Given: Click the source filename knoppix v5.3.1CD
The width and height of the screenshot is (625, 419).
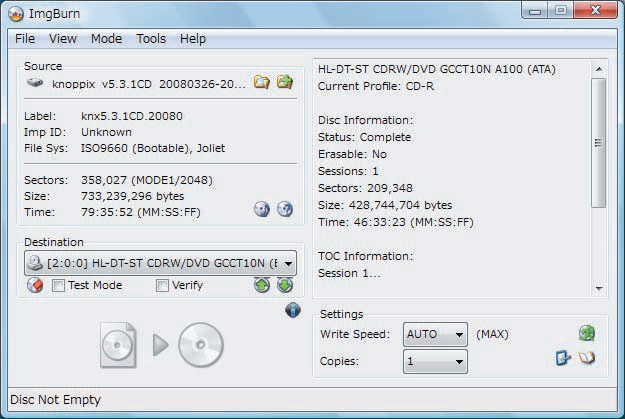Looking at the screenshot, I should (x=149, y=84).
